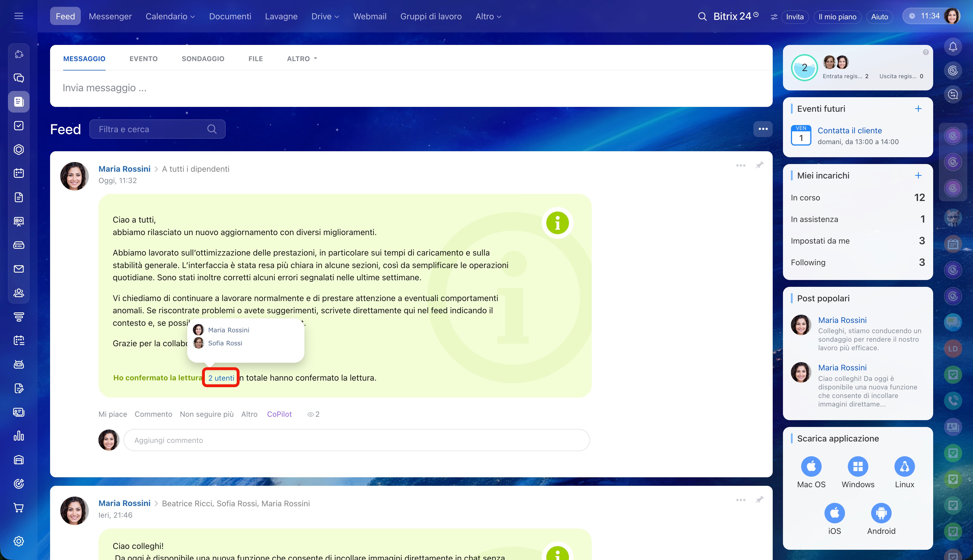Click the view count eye icon
This screenshot has width=973, height=560.
pos(310,414)
